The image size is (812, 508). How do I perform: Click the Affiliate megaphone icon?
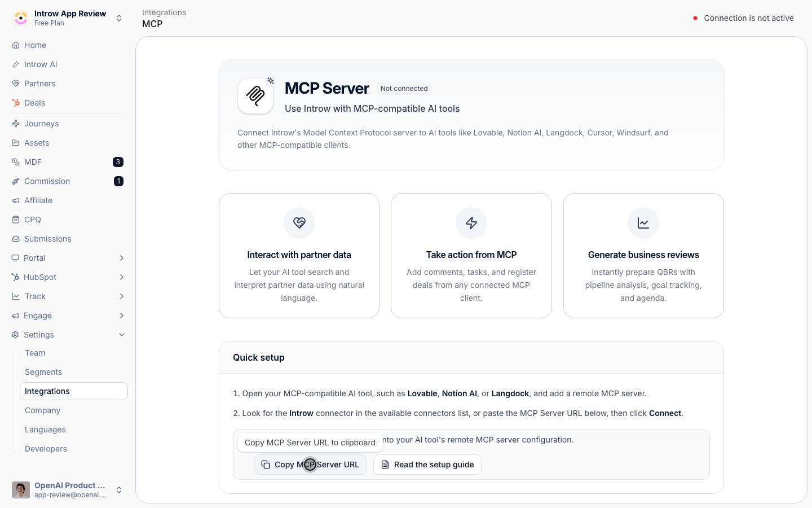click(16, 200)
